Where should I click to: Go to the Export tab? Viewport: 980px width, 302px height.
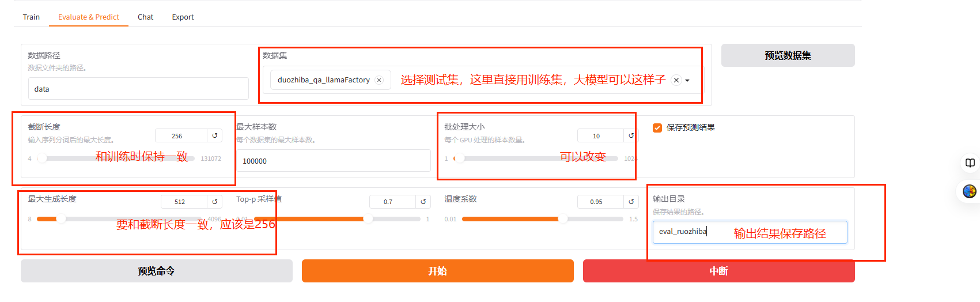[183, 17]
